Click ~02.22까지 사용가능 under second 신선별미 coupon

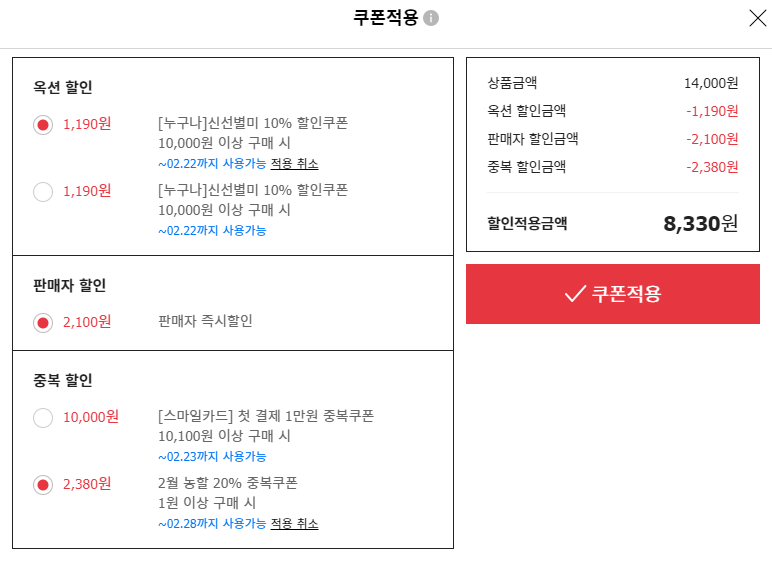[212, 231]
